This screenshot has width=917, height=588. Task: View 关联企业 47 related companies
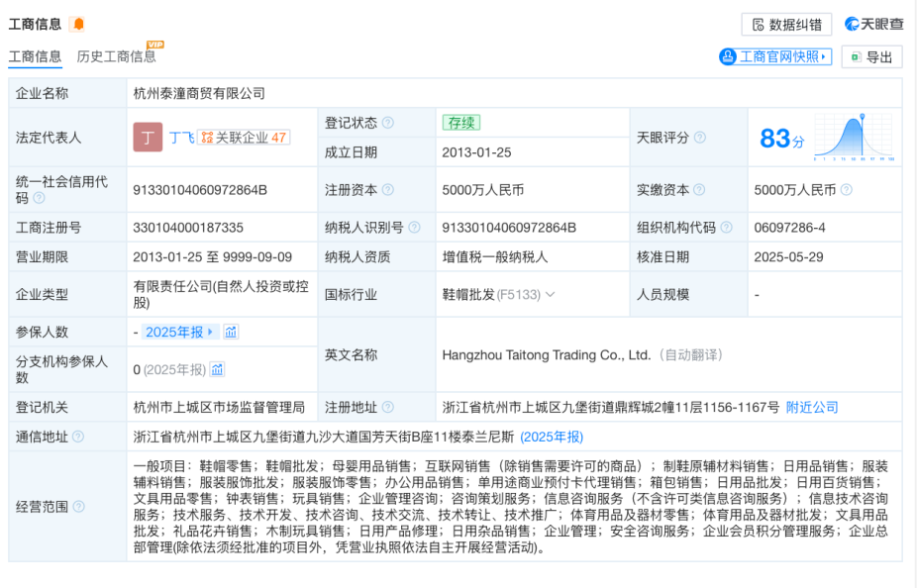[244, 138]
